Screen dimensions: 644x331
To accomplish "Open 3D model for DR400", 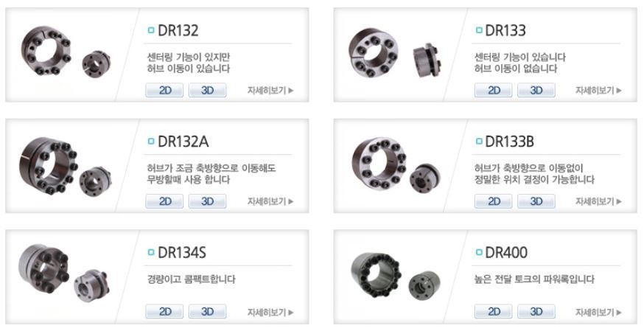I will (536, 312).
